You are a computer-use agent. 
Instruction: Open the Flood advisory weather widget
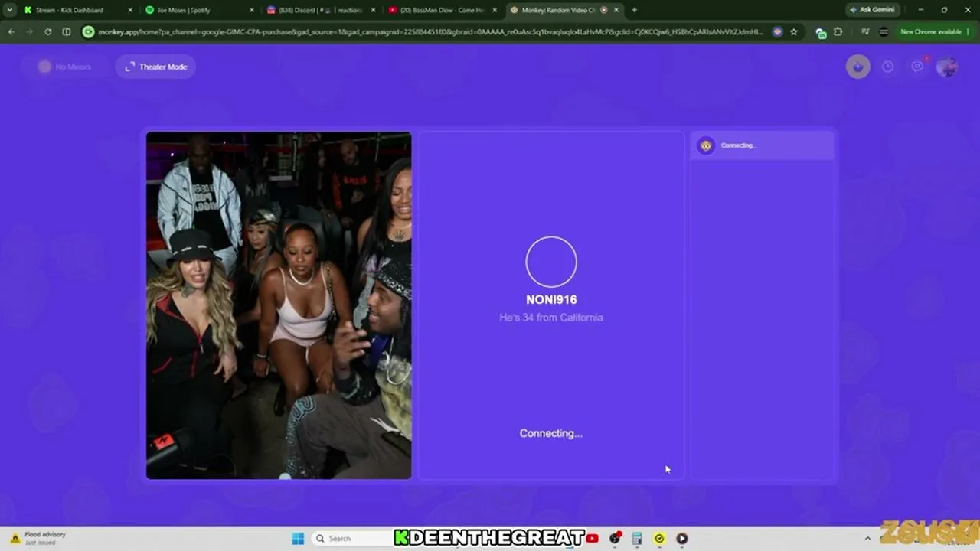(x=38, y=538)
